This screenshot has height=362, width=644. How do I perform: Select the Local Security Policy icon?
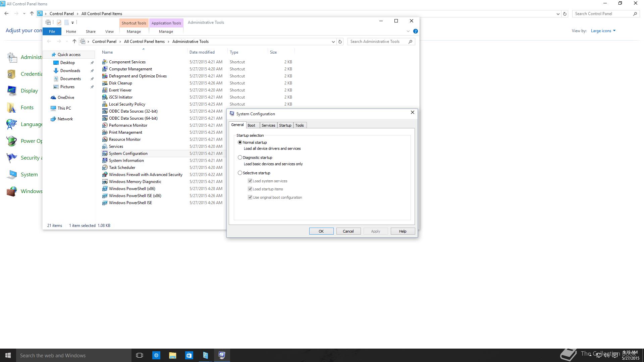105,104
